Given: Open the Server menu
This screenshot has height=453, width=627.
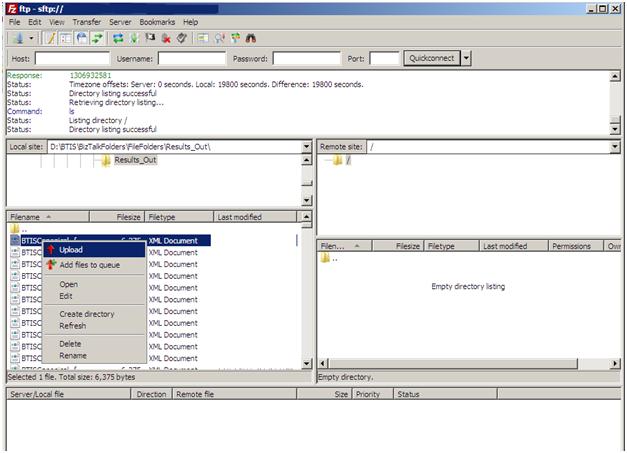Looking at the screenshot, I should pos(120,22).
